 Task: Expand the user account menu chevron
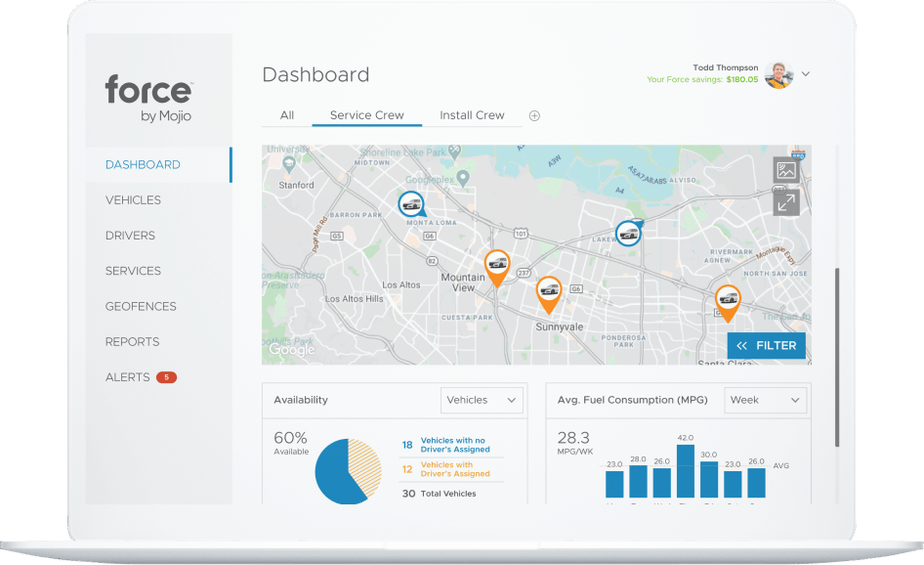point(806,73)
